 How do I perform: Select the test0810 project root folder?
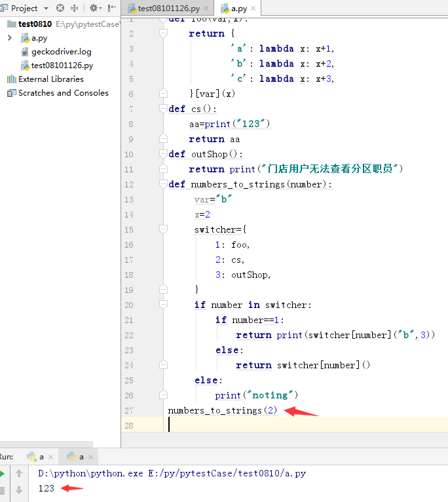35,24
